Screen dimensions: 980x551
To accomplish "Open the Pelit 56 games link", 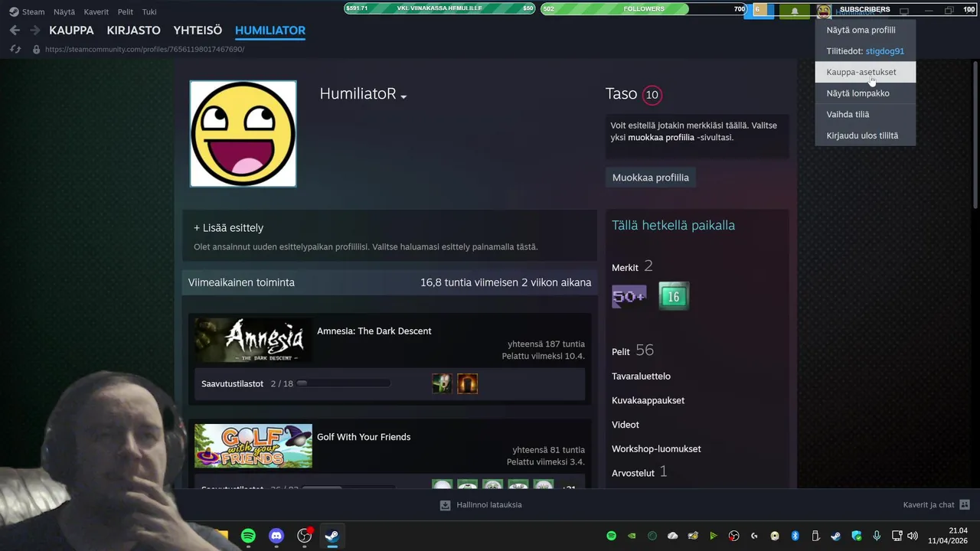I will coord(632,350).
